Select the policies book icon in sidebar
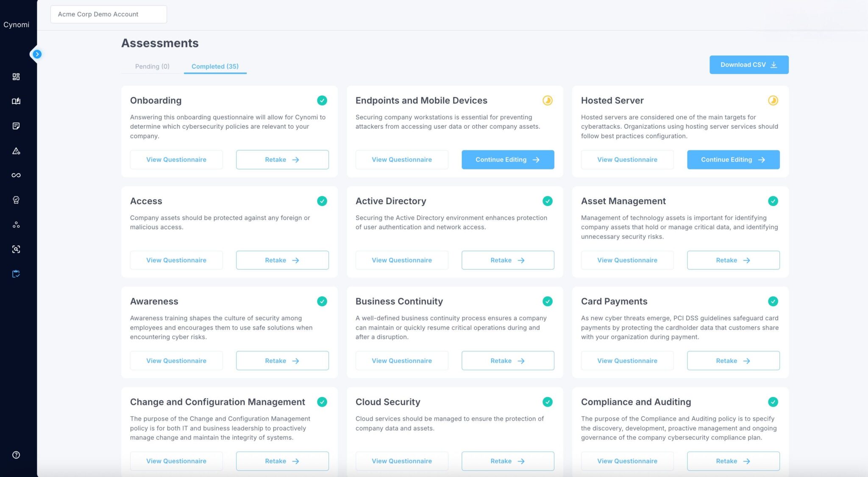 coord(16,101)
